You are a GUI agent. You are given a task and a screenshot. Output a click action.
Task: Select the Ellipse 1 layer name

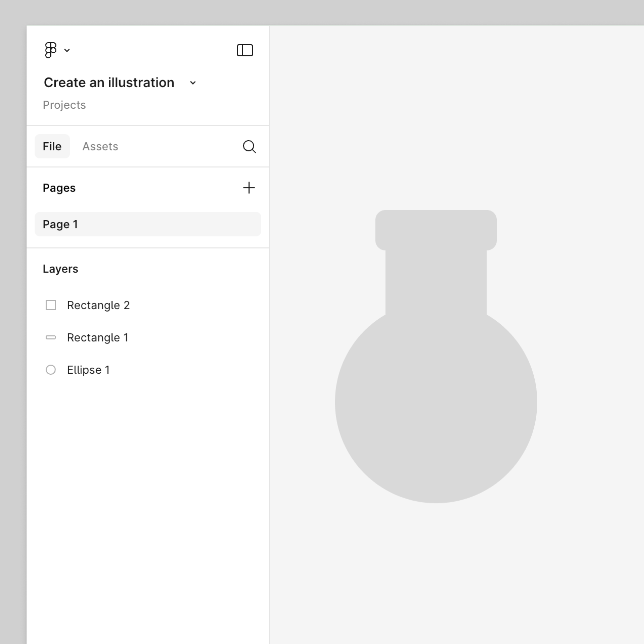(x=88, y=370)
